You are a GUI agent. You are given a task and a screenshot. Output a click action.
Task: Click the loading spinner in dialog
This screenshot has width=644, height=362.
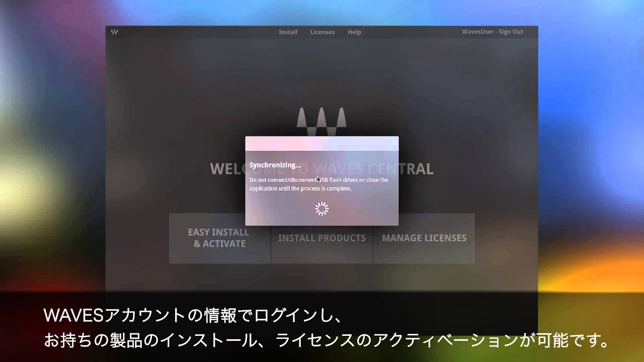[322, 209]
